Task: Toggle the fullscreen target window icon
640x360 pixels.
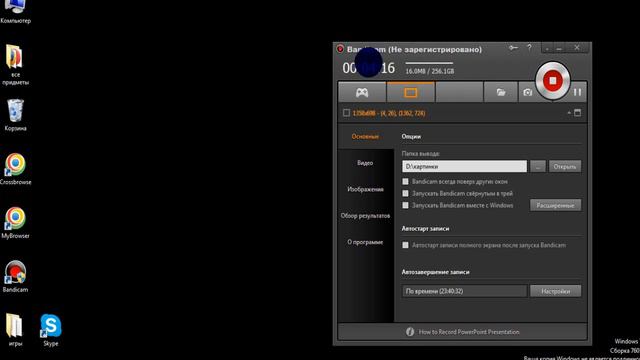Action: (578, 113)
